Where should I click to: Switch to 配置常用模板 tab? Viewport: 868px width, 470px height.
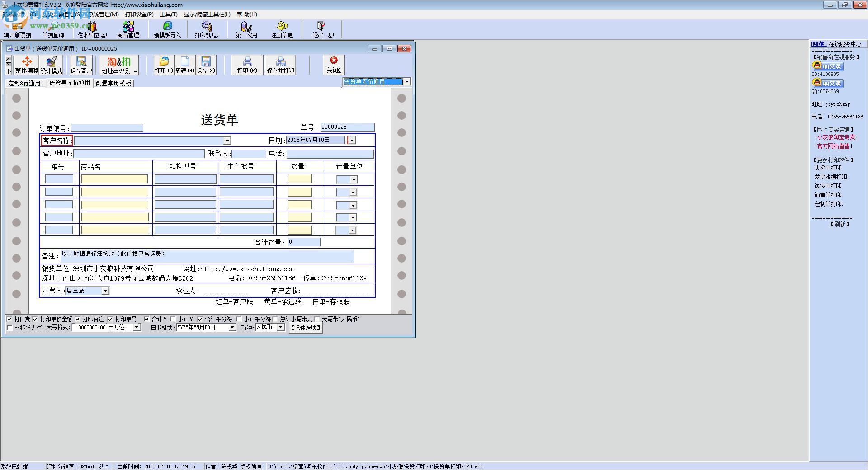[113, 83]
